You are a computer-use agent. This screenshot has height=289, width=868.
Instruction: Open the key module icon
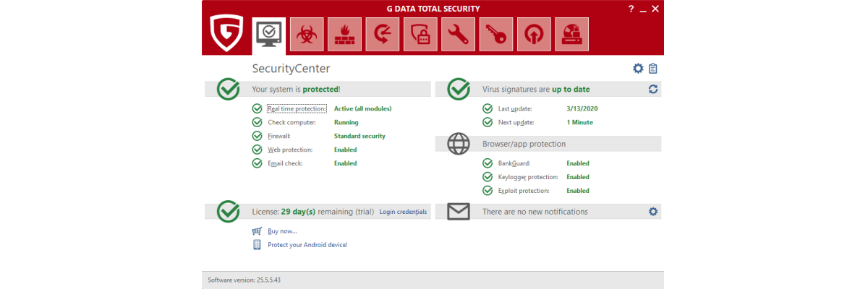tap(496, 34)
